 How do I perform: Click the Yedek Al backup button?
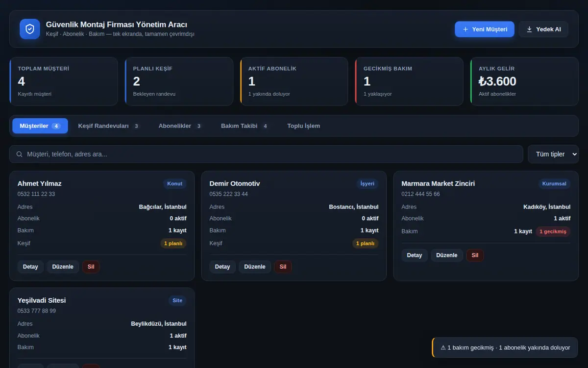click(x=543, y=29)
